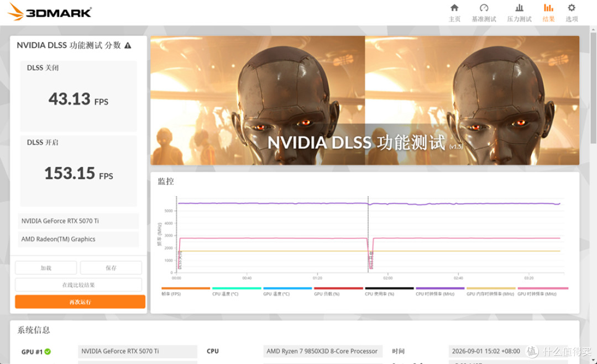Click the 2026-09-01 15:02 time value
Image resolution: width=597 pixels, height=364 pixels.
pyautogui.click(x=486, y=351)
